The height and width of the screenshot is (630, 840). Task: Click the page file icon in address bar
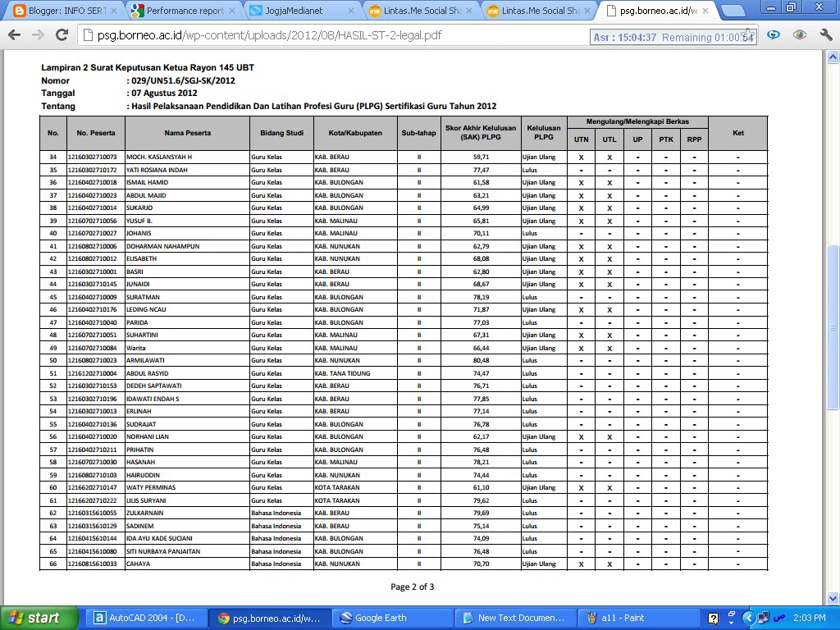tap(87, 36)
